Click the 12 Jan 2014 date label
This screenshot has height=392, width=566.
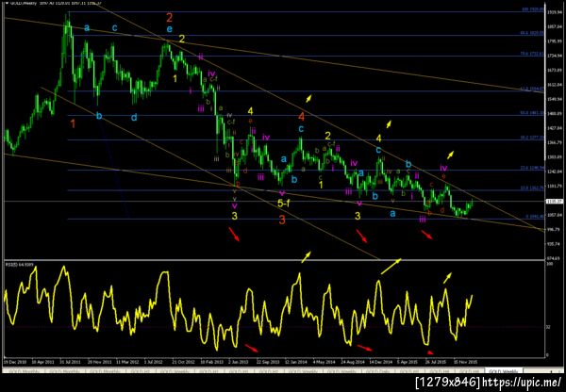click(x=295, y=361)
